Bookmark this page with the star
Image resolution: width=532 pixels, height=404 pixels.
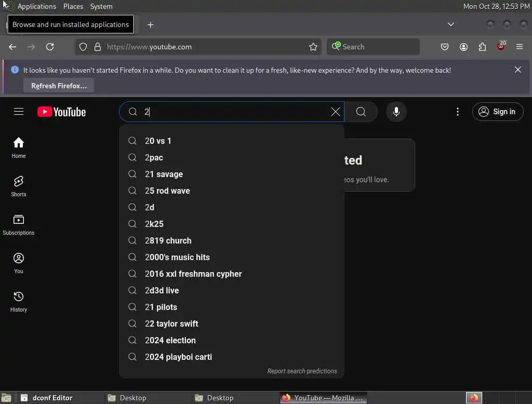pos(313,47)
